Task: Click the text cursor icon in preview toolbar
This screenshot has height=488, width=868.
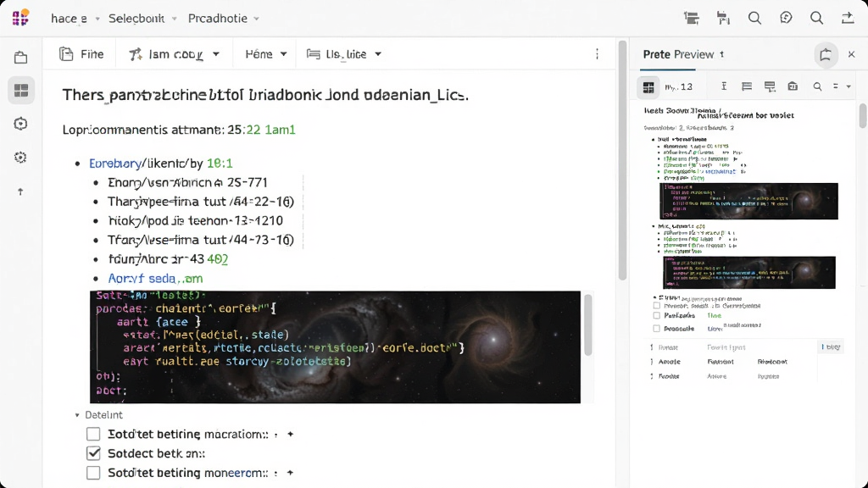Action: pyautogui.click(x=724, y=86)
